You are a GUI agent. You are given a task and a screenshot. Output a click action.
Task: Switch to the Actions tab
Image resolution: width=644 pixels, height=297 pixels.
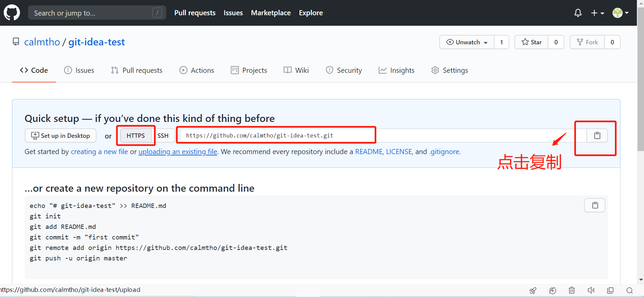click(x=197, y=70)
